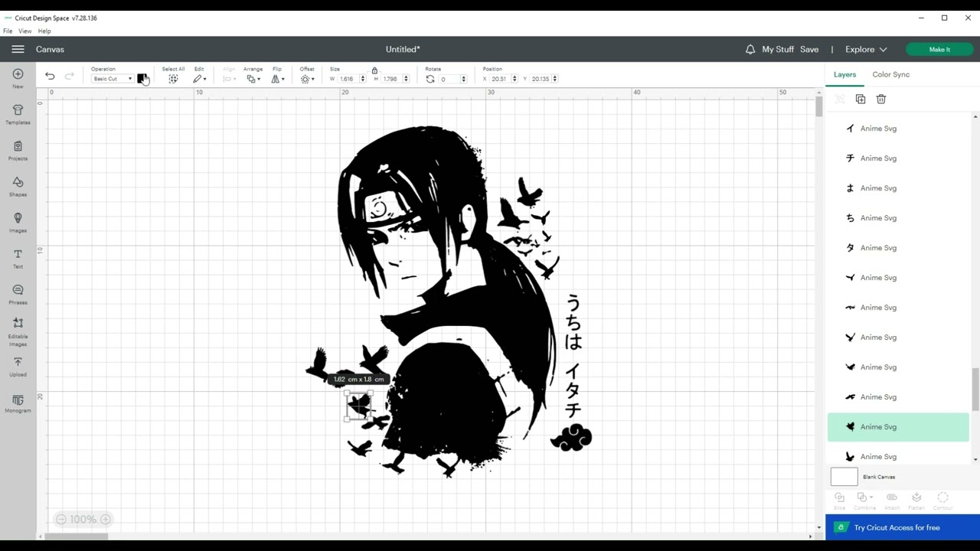980x551 pixels.
Task: Select the highlighted Anime Svg layer
Action: (x=898, y=427)
